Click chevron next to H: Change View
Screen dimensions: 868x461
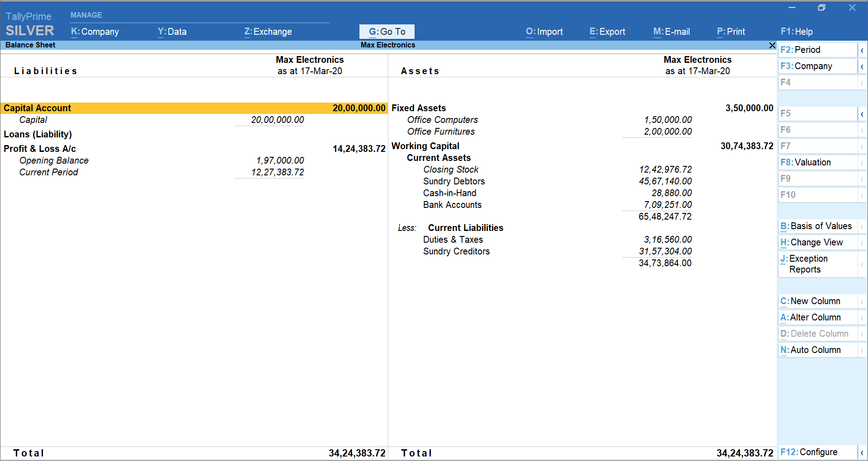click(862, 243)
